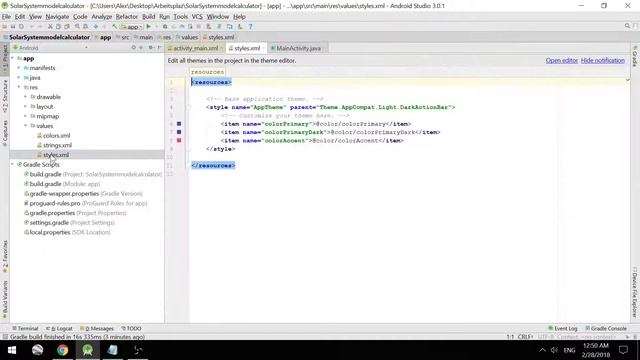
Task: Click Android Studio icon in taskbar
Action: point(87,350)
